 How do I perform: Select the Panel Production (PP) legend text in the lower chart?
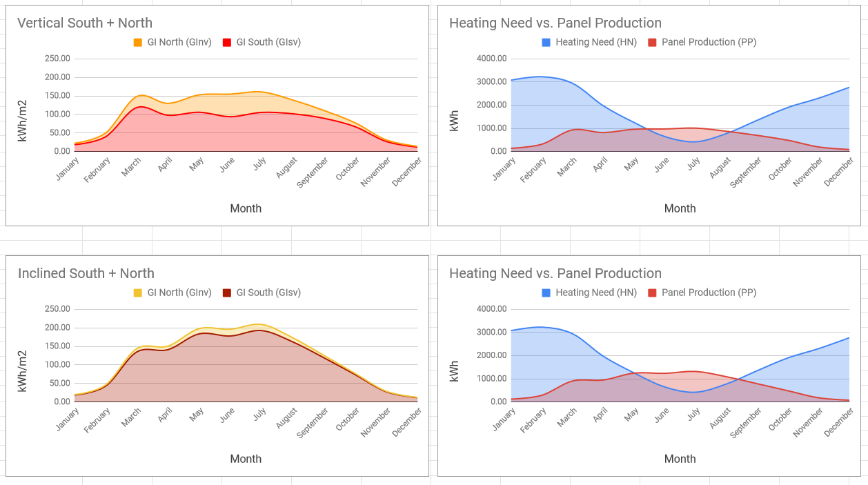[x=709, y=293]
